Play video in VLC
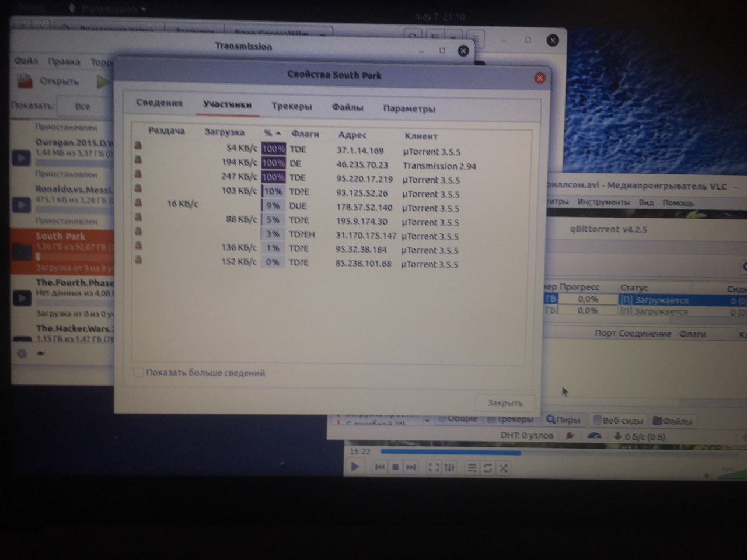The height and width of the screenshot is (560, 747). tap(355, 467)
